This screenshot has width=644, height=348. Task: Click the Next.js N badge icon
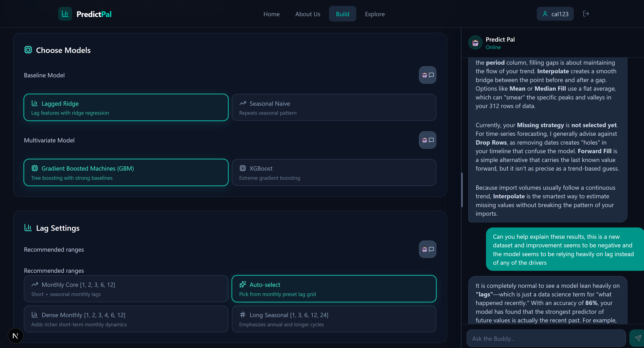point(15,336)
